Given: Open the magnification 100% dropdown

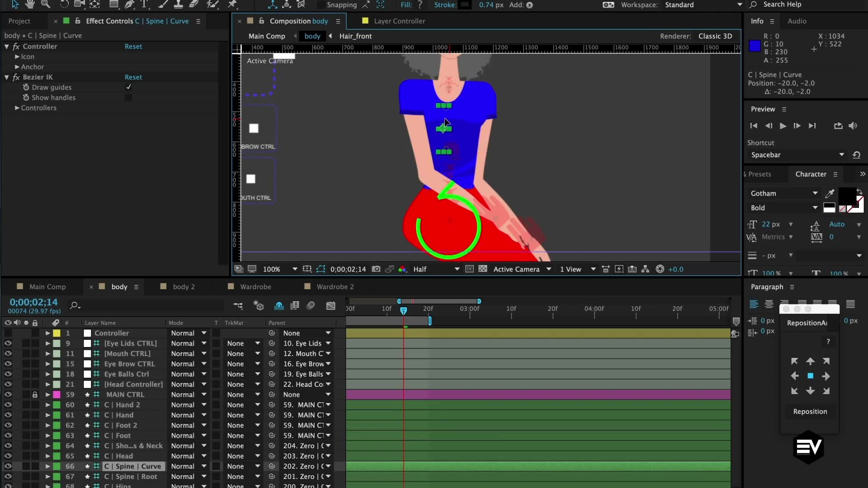Looking at the screenshot, I should point(280,269).
